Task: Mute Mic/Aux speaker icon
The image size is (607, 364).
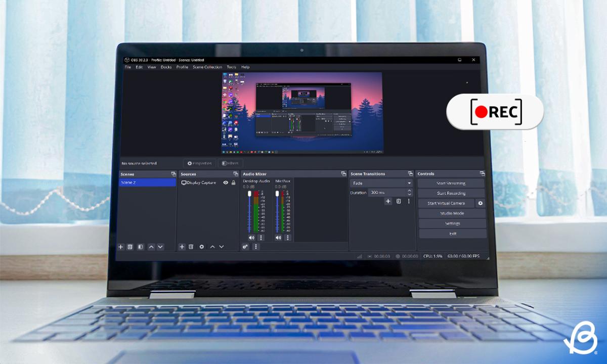Action: (278, 238)
